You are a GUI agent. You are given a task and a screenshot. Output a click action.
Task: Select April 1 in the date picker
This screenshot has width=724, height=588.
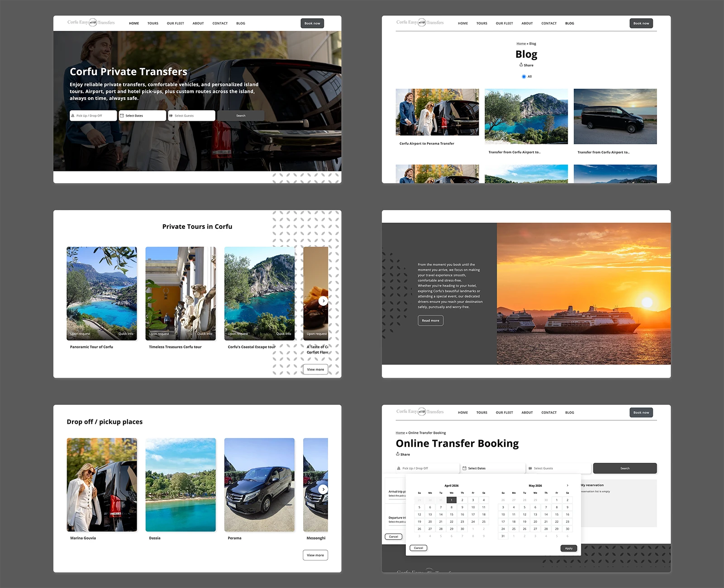[x=451, y=500]
